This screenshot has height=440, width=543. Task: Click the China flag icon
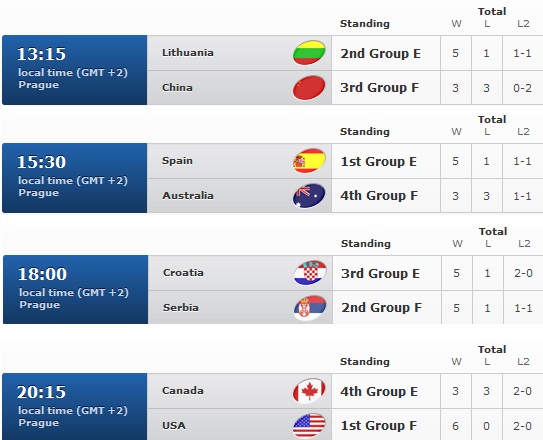click(x=309, y=88)
